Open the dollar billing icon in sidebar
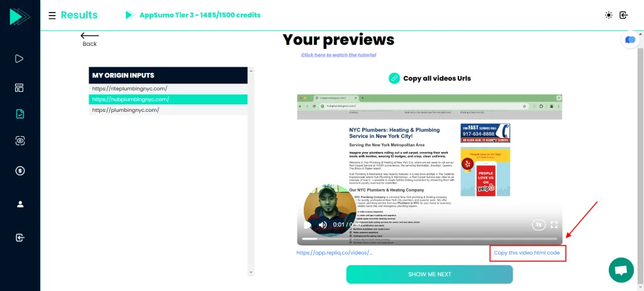The image size is (644, 291). coord(19,170)
